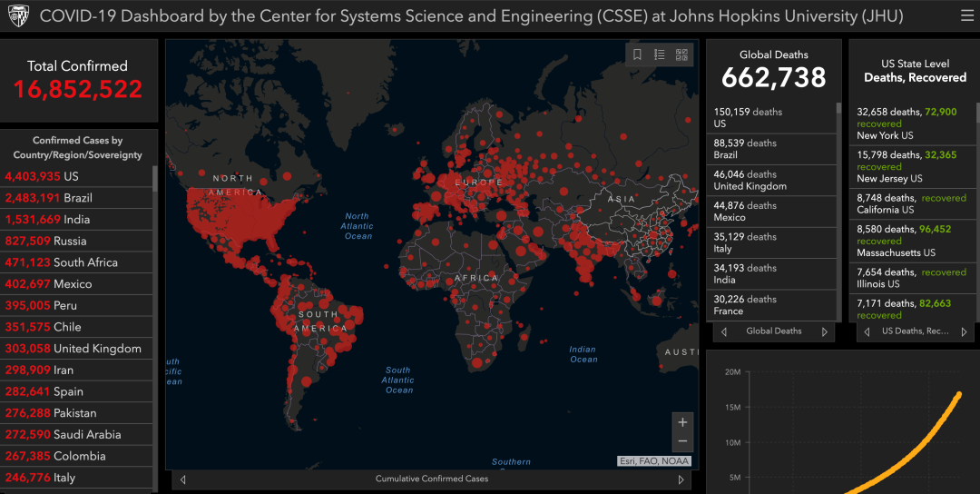Show previous Global Deaths panel page
This screenshot has height=494, width=980.
pyautogui.click(x=724, y=332)
